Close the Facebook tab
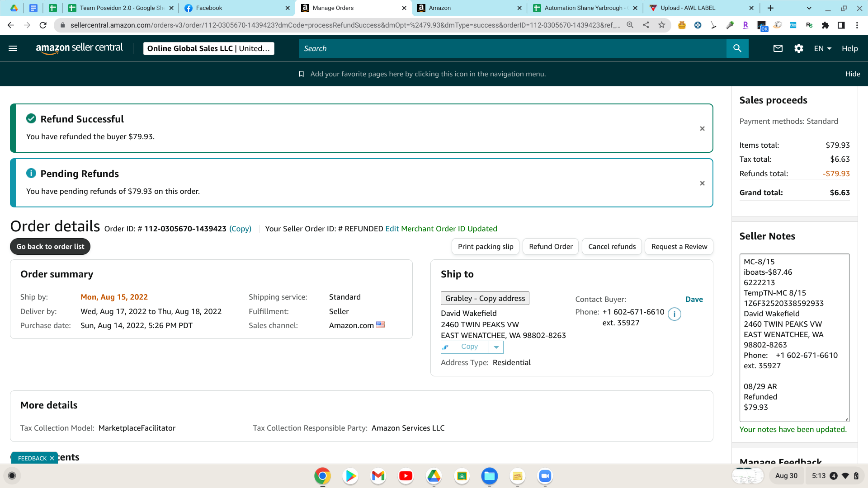868x488 pixels. [x=288, y=8]
